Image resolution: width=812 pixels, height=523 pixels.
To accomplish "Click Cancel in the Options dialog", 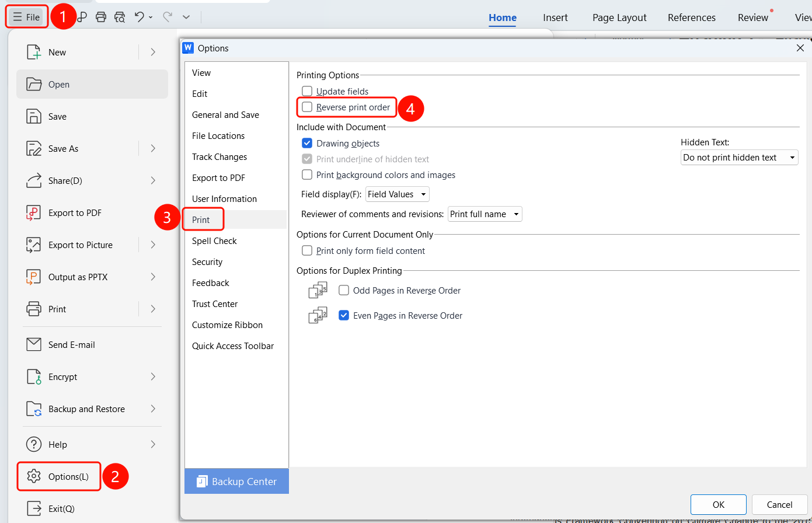I will 780,504.
